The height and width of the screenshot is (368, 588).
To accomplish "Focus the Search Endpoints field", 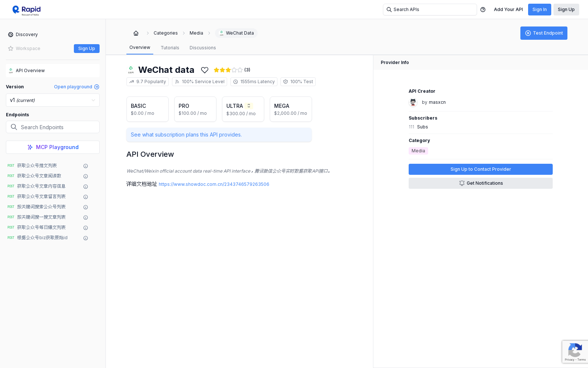I will click(53, 127).
